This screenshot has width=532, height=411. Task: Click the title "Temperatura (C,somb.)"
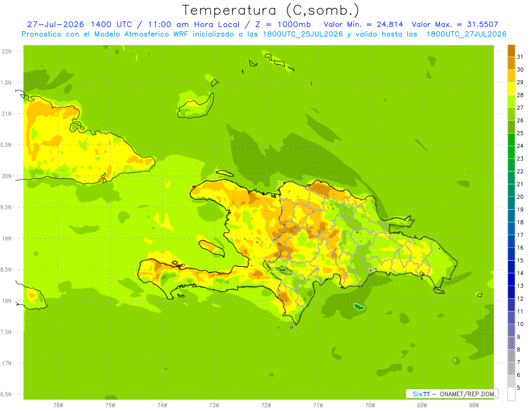pyautogui.click(x=270, y=10)
